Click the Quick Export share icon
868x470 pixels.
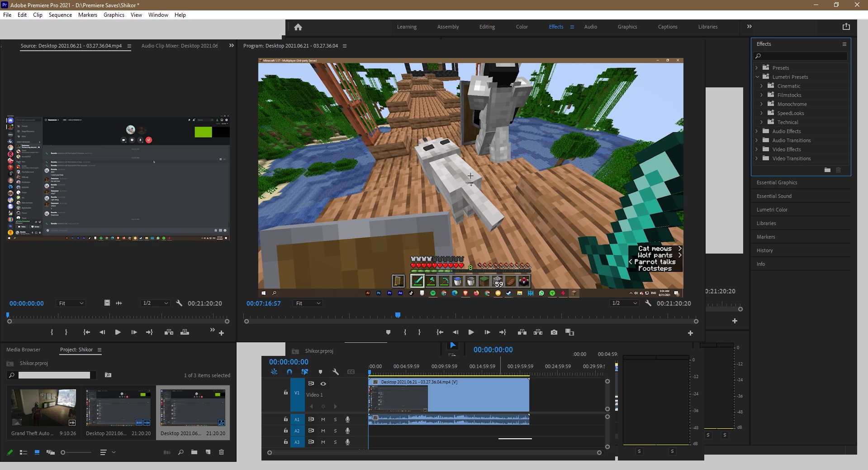[846, 27]
